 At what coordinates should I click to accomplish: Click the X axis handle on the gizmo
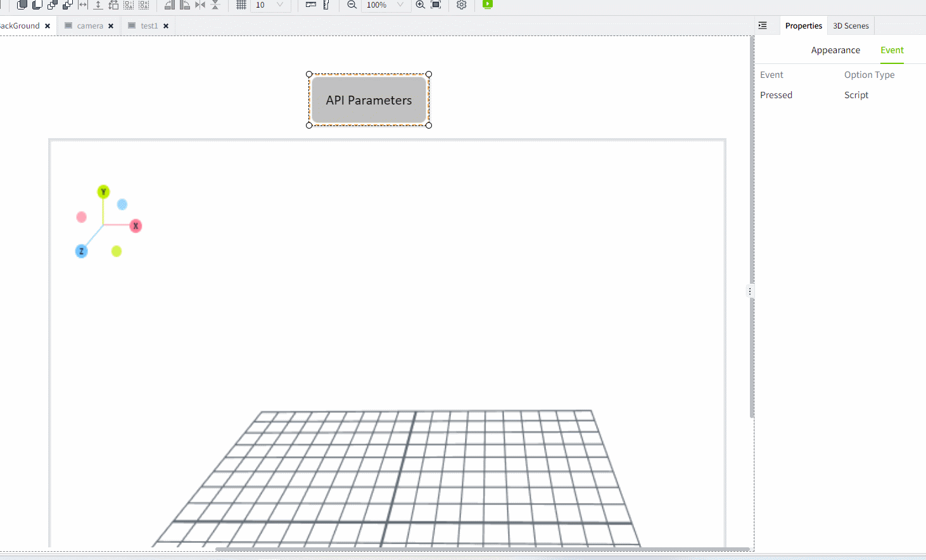pyautogui.click(x=136, y=226)
